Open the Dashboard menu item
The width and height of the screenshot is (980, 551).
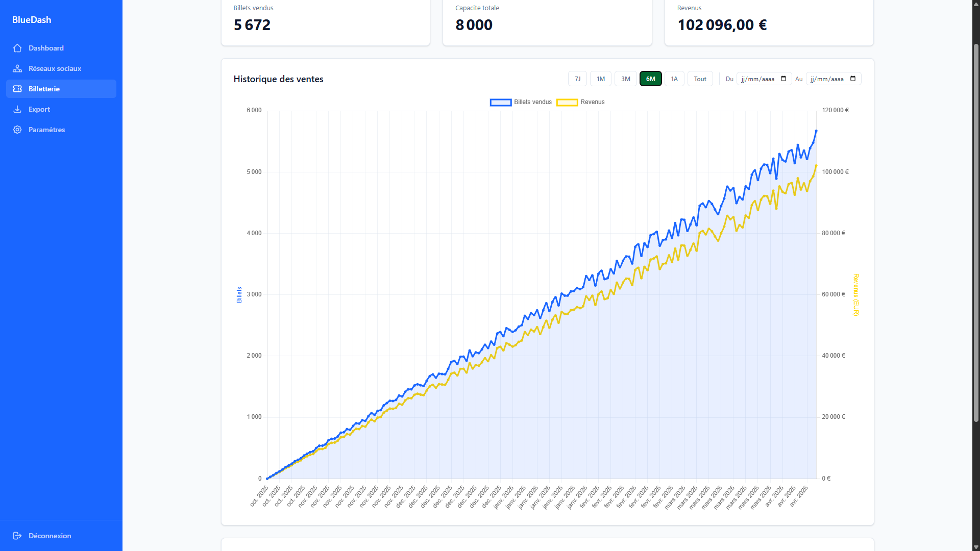pos(61,48)
